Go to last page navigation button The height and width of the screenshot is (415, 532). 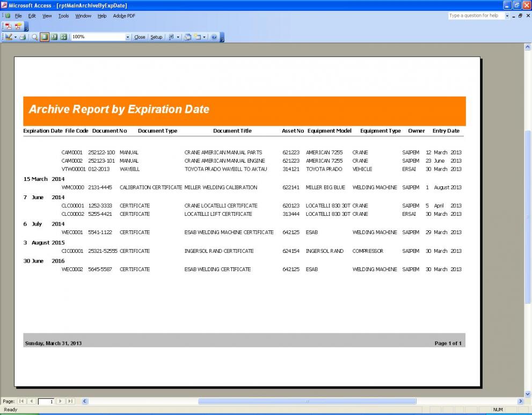[70, 401]
